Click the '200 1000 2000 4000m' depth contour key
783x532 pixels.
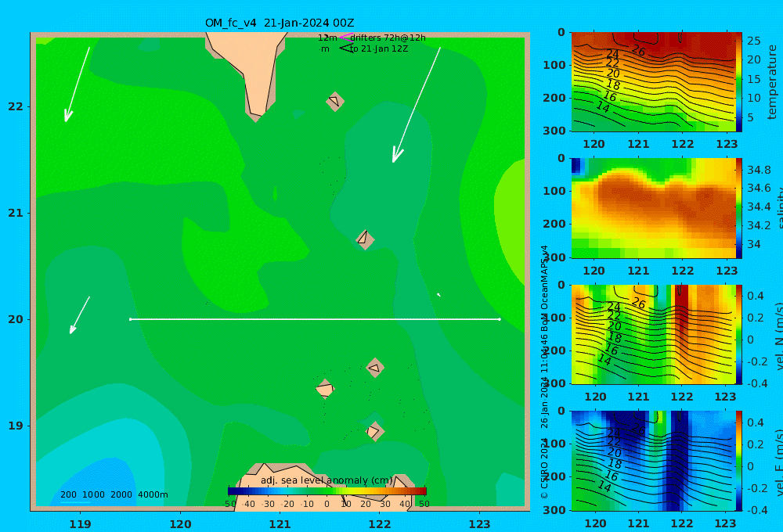click(114, 494)
